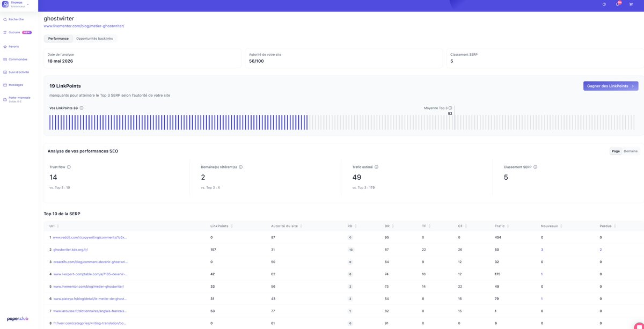Show info icon next to Classement SERP metric

535,167
